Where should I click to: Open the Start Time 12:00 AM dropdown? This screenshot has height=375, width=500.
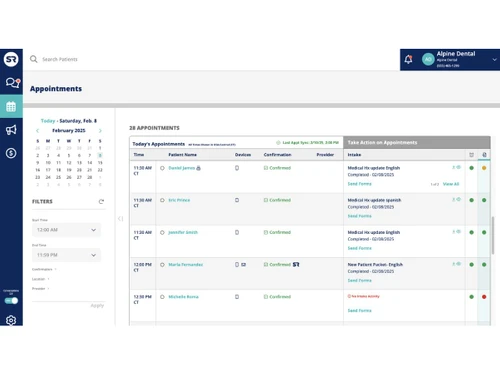[66, 230]
